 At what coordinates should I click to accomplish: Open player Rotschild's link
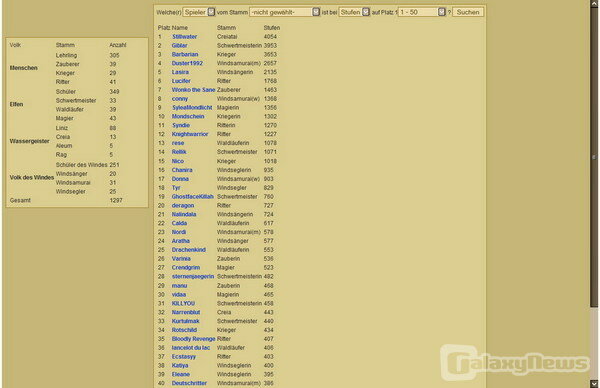pyautogui.click(x=184, y=330)
